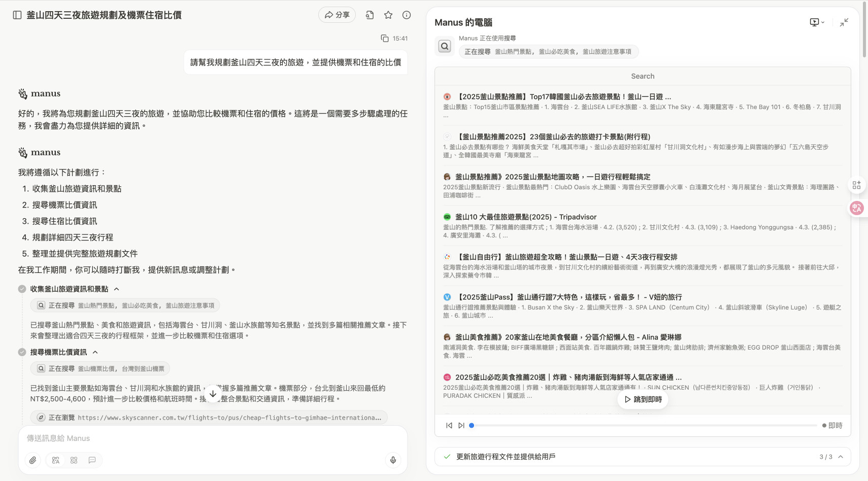Attach a file with the paperclip icon
868x481 pixels.
coord(33,460)
